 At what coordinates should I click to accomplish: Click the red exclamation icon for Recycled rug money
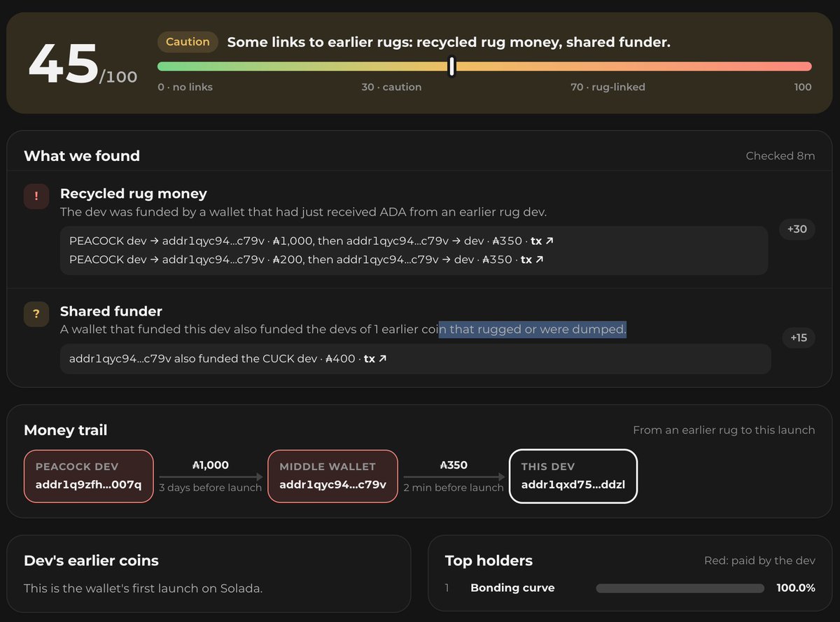point(36,197)
